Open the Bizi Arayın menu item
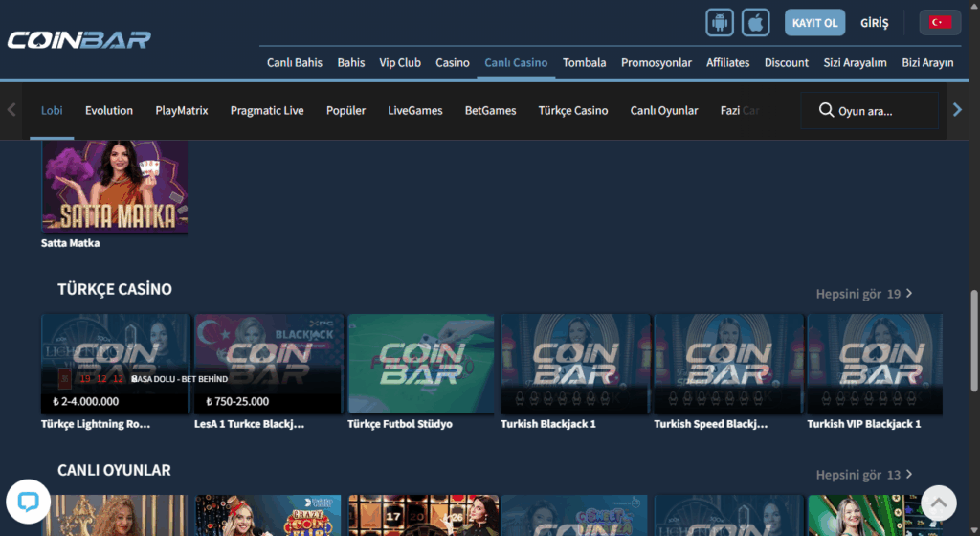 tap(927, 62)
